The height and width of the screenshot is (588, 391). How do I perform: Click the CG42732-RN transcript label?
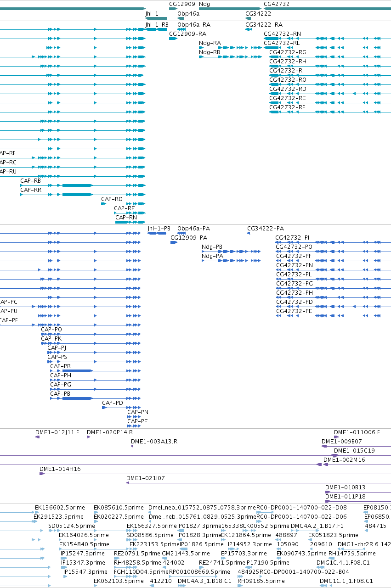point(283,34)
